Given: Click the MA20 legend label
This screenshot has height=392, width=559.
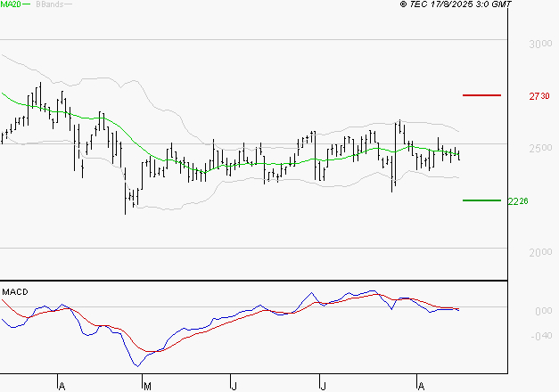Looking at the screenshot, I should (x=10, y=4).
